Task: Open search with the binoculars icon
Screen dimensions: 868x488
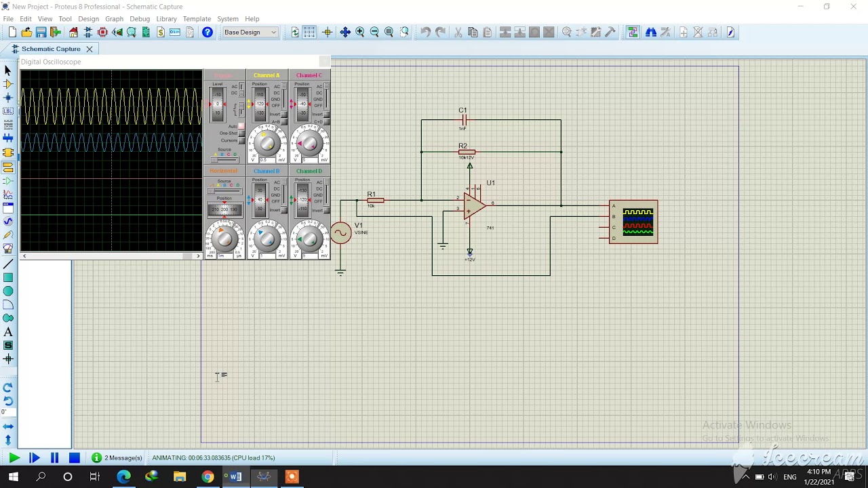Action: pyautogui.click(x=651, y=33)
